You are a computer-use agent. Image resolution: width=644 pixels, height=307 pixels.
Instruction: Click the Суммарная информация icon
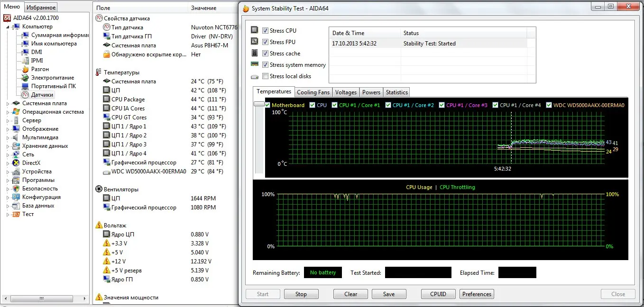click(x=26, y=35)
